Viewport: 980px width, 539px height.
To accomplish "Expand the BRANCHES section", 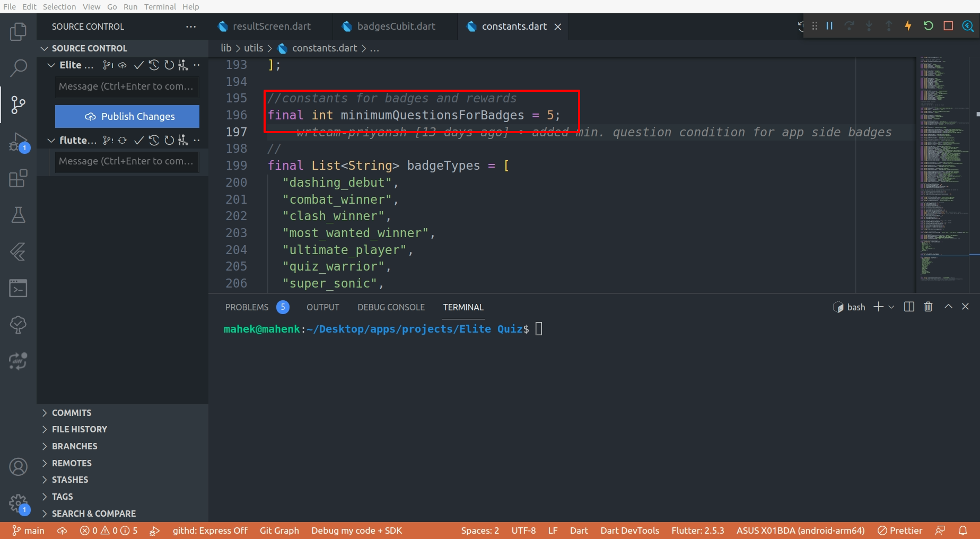I will coord(74,446).
